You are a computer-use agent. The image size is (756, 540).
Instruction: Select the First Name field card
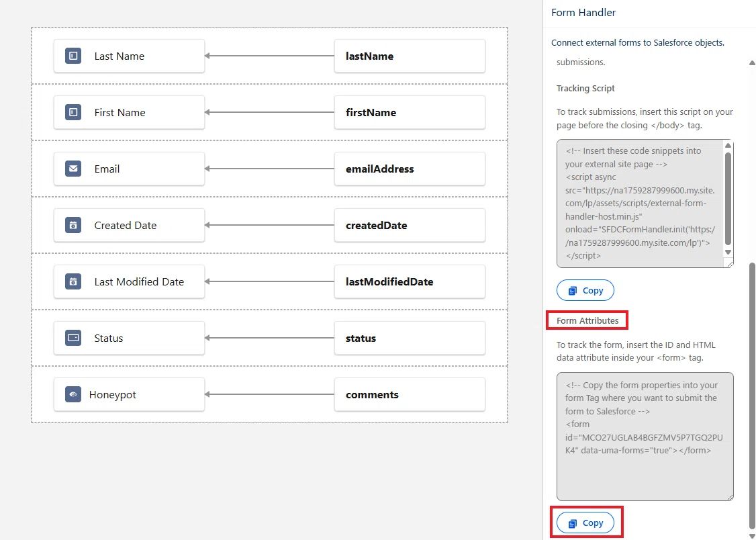[129, 112]
